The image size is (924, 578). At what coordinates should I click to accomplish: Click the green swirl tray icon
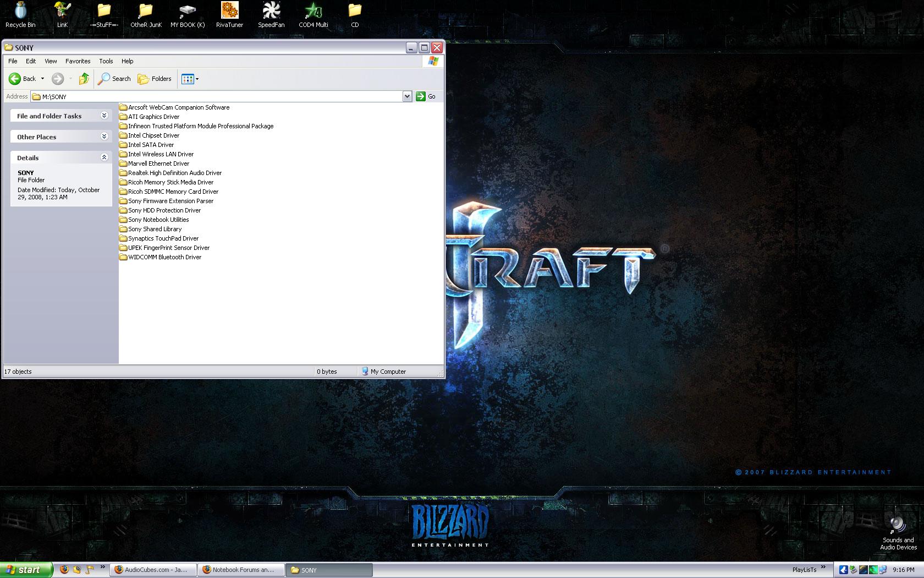click(873, 570)
